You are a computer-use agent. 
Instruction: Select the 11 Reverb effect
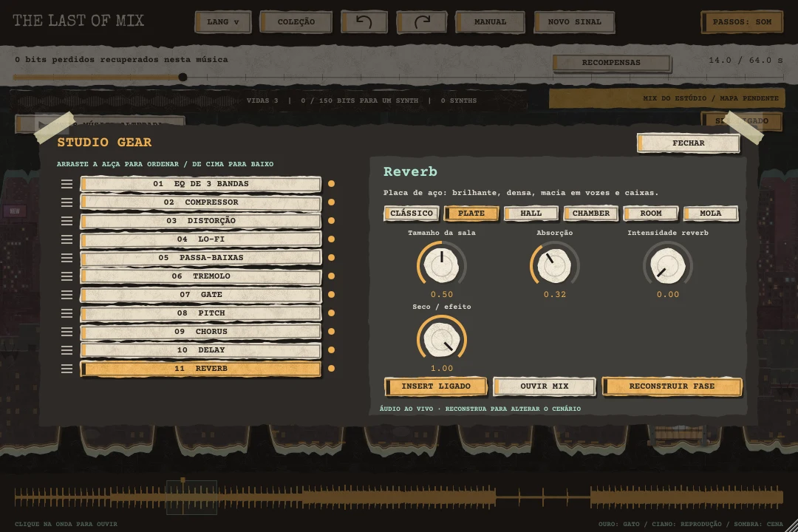201,369
